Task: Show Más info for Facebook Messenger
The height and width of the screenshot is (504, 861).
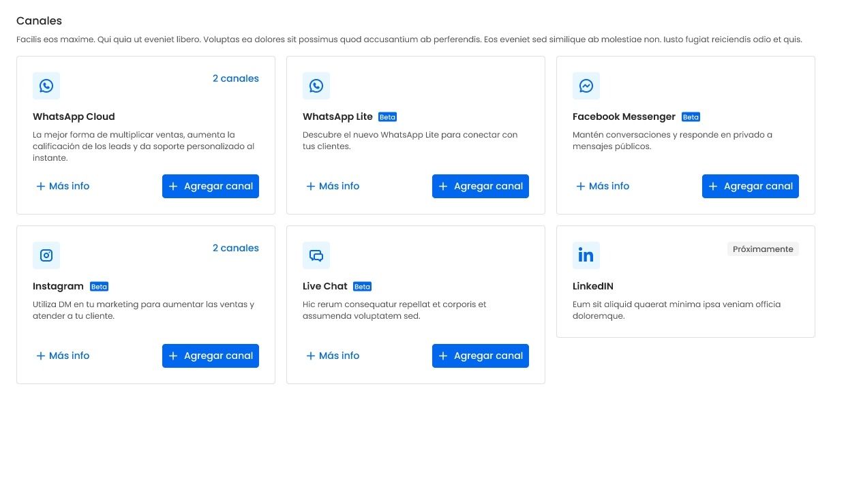Action: pyautogui.click(x=603, y=186)
